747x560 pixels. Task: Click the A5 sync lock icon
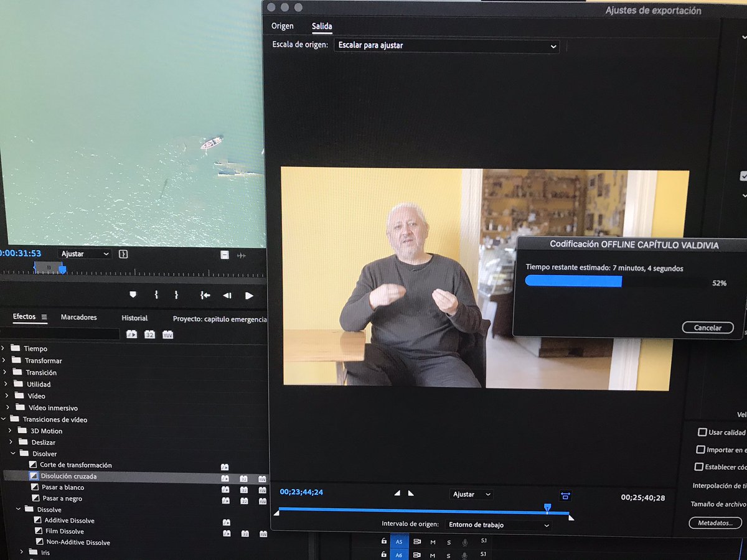[x=417, y=542]
